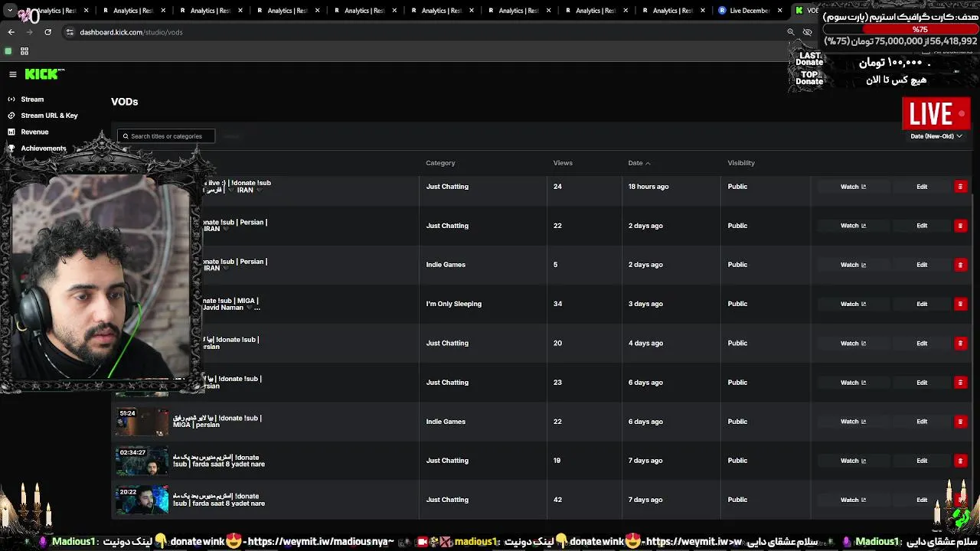Delete the VOD from 18 hours ago
Screen dimensions: 980x551
[960, 187]
